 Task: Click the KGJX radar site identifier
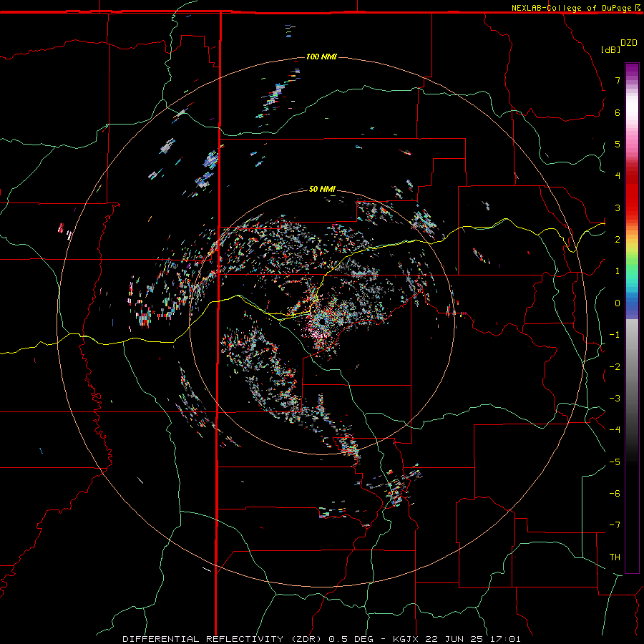(406, 639)
